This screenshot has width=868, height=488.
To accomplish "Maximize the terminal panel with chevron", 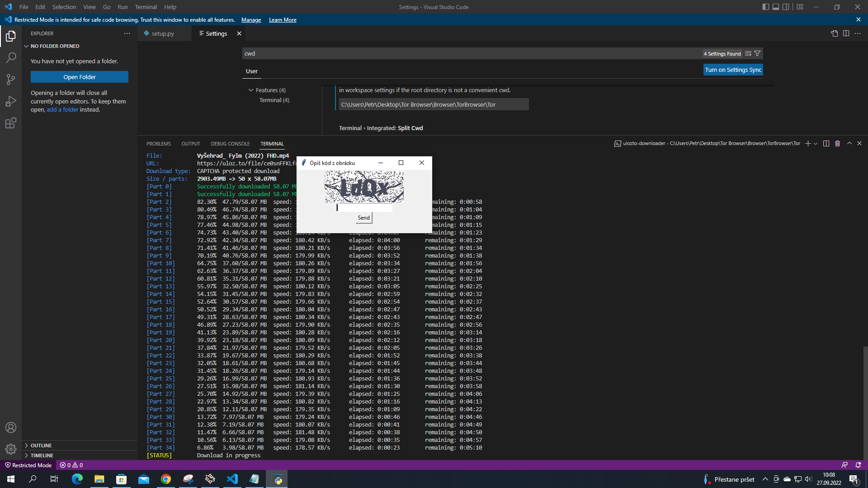I will click(849, 143).
